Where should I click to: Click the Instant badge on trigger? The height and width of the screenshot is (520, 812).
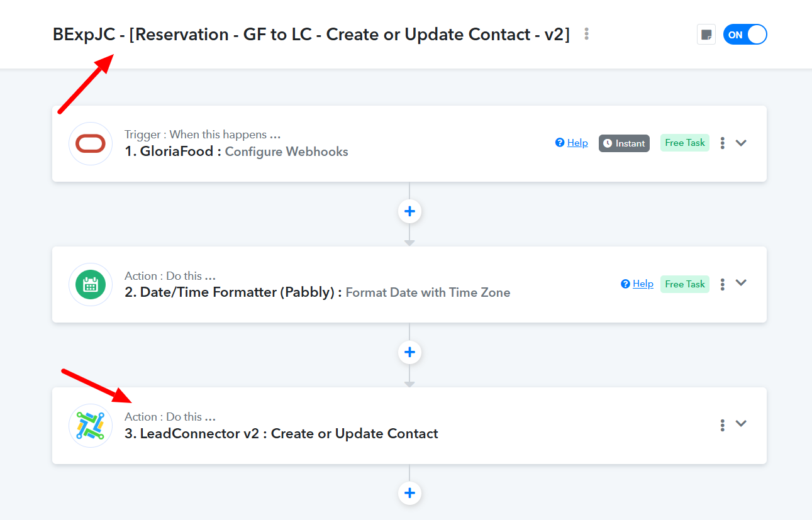(624, 143)
